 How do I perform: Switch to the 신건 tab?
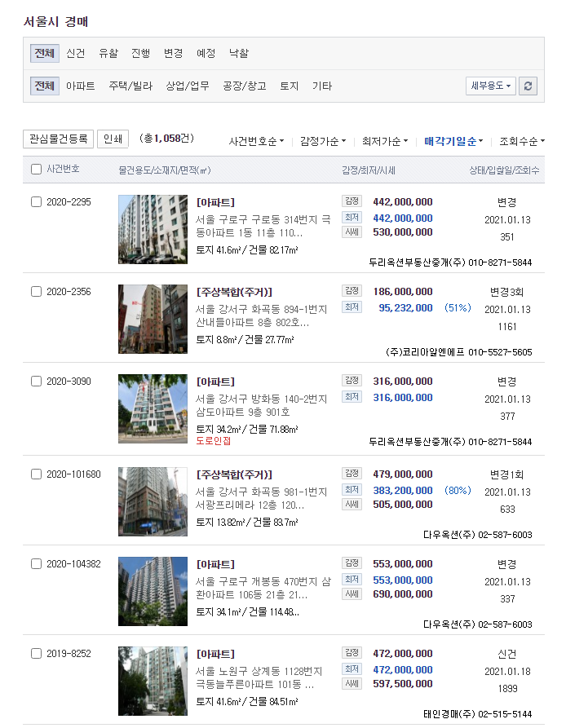click(76, 53)
